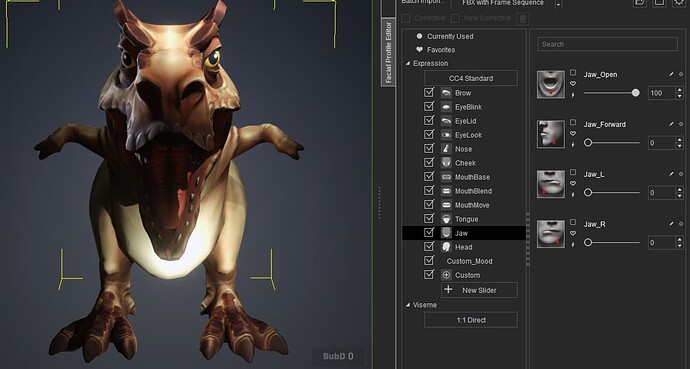Select the MouthBlend category icon
Viewport: 690px width, 369px height.
click(446, 191)
